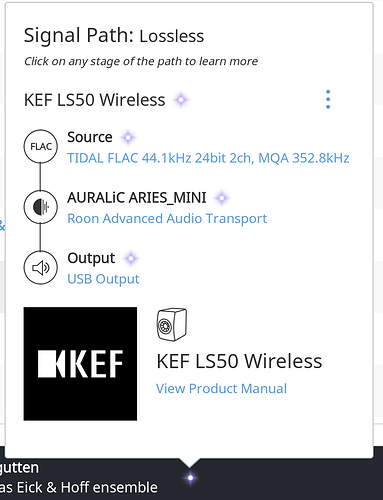Click the purple star next to Output
Image resolution: width=383 pixels, height=500 pixels.
131,258
